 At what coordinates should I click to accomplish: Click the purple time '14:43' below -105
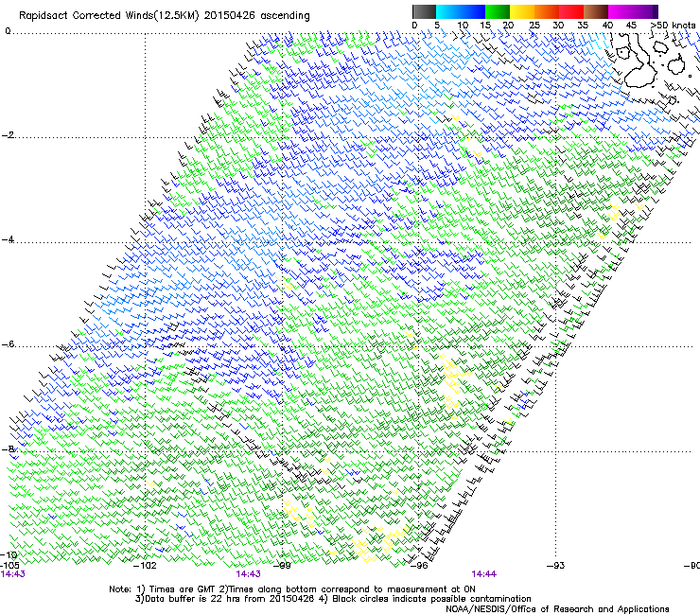pos(13,574)
